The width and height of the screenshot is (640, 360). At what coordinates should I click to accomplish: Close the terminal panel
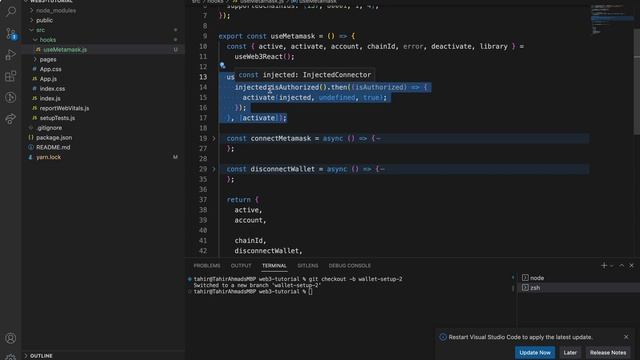pos(631,265)
